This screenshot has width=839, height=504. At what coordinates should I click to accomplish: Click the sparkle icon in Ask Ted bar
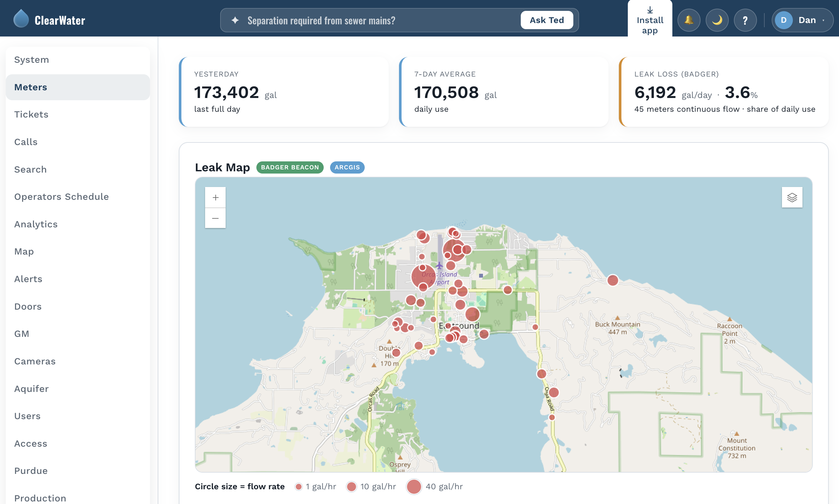[x=235, y=20]
